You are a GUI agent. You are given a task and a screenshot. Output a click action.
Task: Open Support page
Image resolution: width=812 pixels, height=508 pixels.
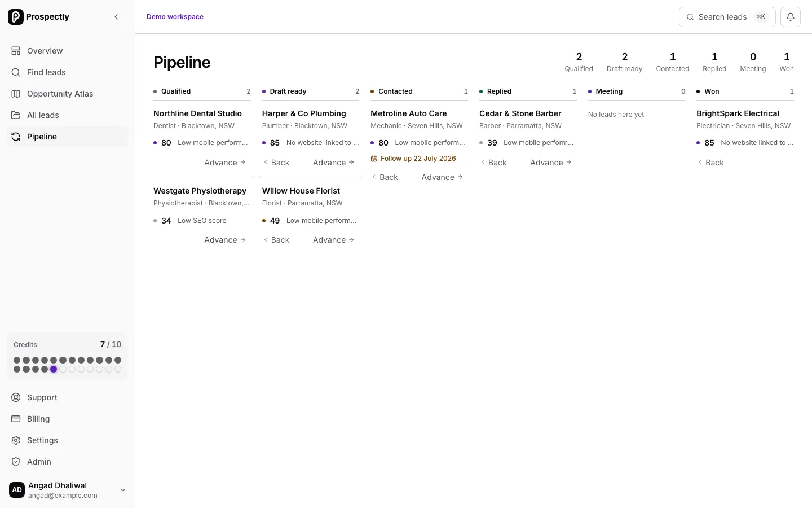(x=67, y=397)
